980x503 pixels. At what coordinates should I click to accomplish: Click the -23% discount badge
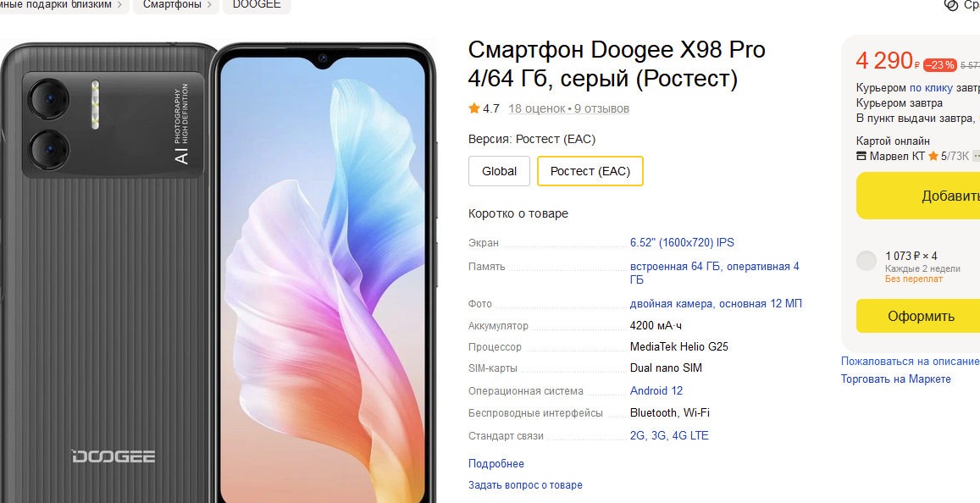click(x=940, y=65)
